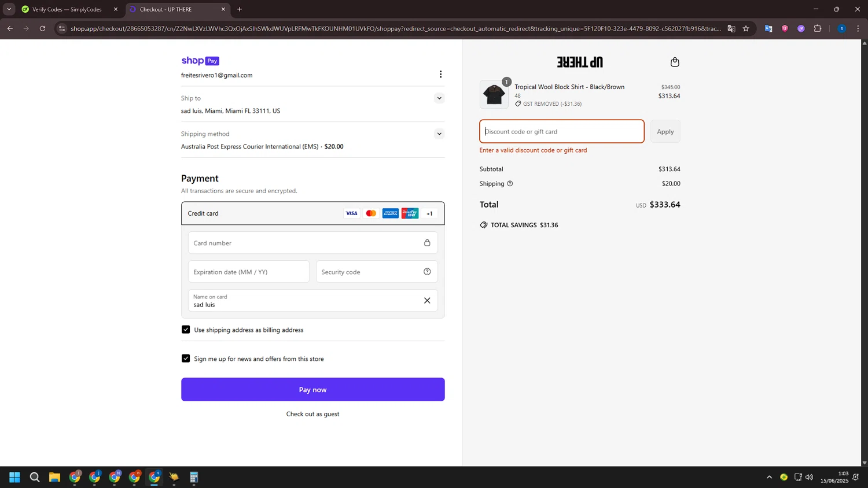Image resolution: width=868 pixels, height=488 pixels.
Task: Open Windows taskbar search
Action: pos(35,477)
